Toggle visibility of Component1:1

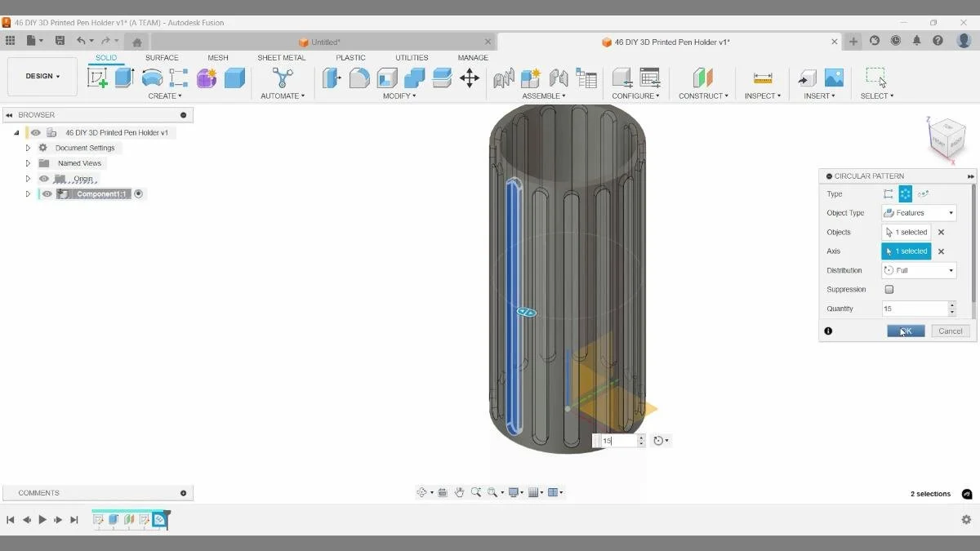(46, 193)
